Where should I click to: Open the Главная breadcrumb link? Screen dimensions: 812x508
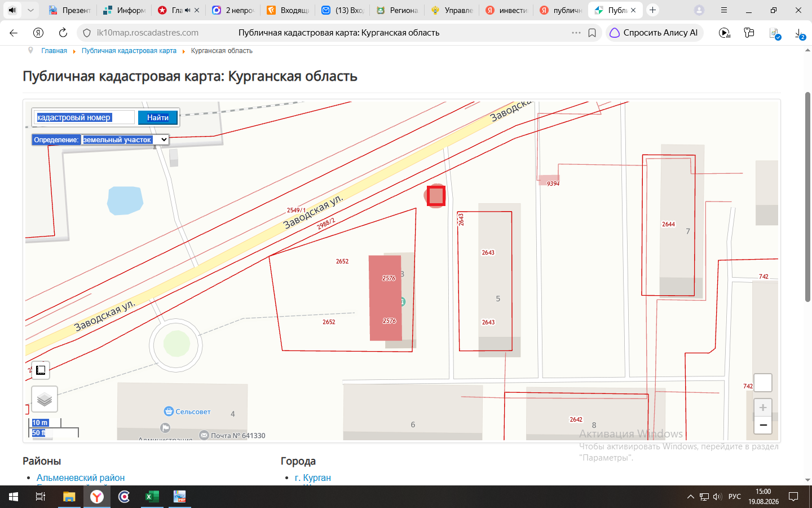tap(54, 51)
